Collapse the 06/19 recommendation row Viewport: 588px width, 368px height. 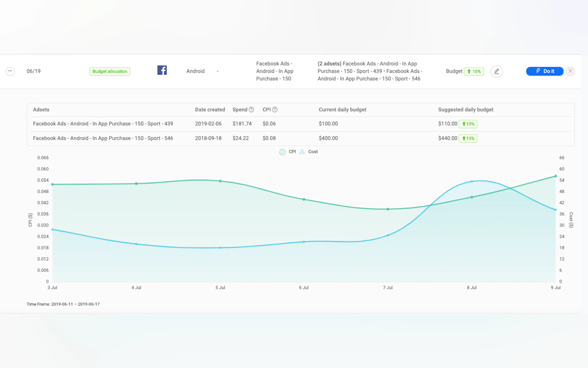tap(10, 71)
